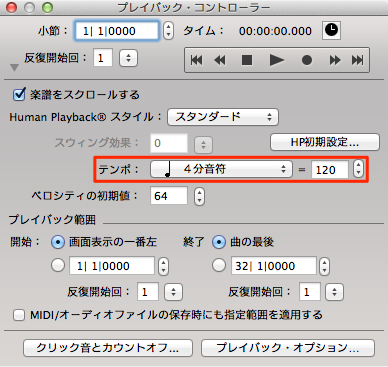
Task: Click the top 反復開始回 stepper
Action: [x=128, y=58]
